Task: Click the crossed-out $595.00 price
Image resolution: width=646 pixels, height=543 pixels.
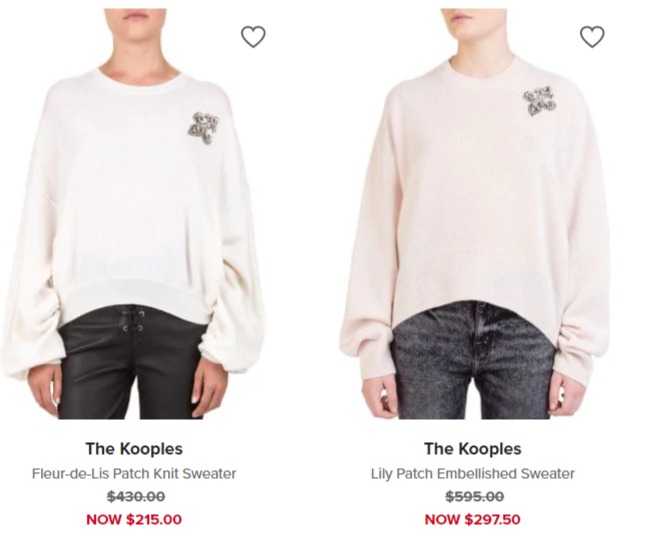Action: (x=474, y=496)
